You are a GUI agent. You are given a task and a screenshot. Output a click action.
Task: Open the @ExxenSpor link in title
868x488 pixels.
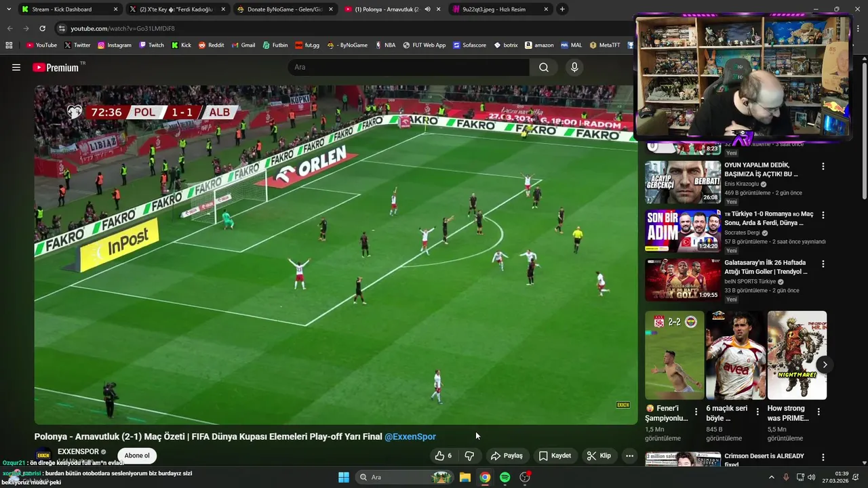tap(410, 436)
